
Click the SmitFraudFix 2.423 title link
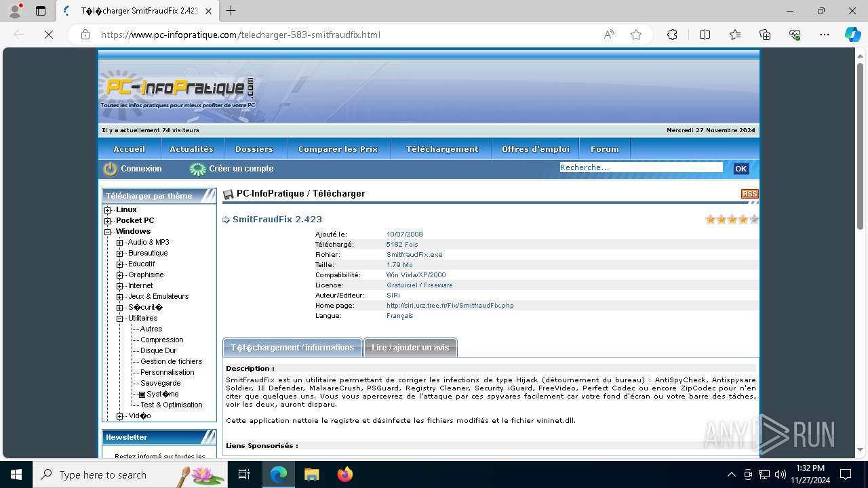277,219
